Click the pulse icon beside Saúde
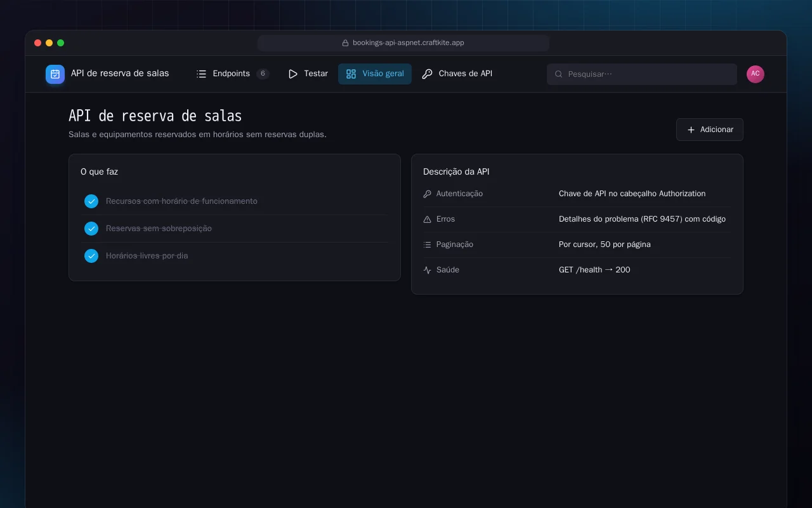Image resolution: width=812 pixels, height=508 pixels. pos(427,270)
